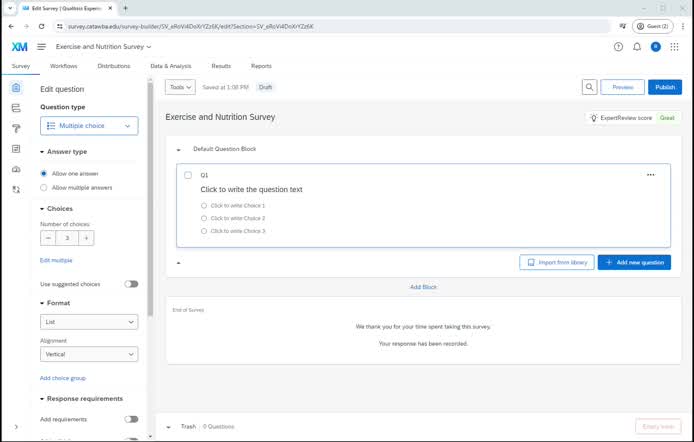Click the question text placeholder in Q1
Image resolution: width=694 pixels, height=442 pixels.
(251, 189)
